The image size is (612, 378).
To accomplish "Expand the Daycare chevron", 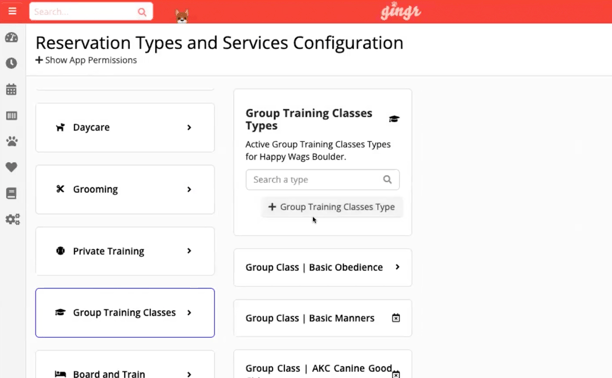I will [x=189, y=127].
